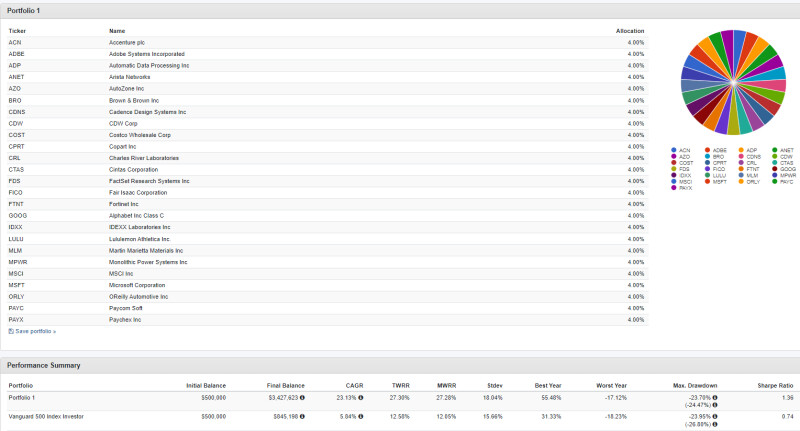
Task: Toggle ORLY marker in the chart legend
Action: pyautogui.click(x=741, y=182)
